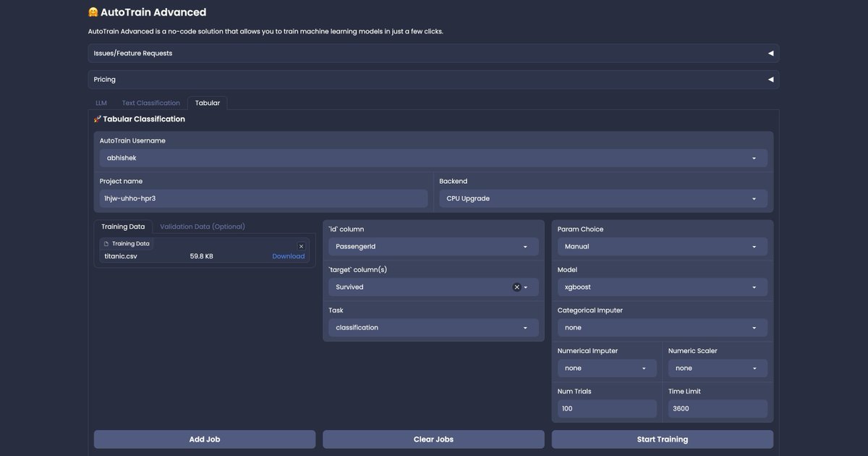868x456 pixels.
Task: Expand the Issues/Feature Requests section
Action: 433,54
